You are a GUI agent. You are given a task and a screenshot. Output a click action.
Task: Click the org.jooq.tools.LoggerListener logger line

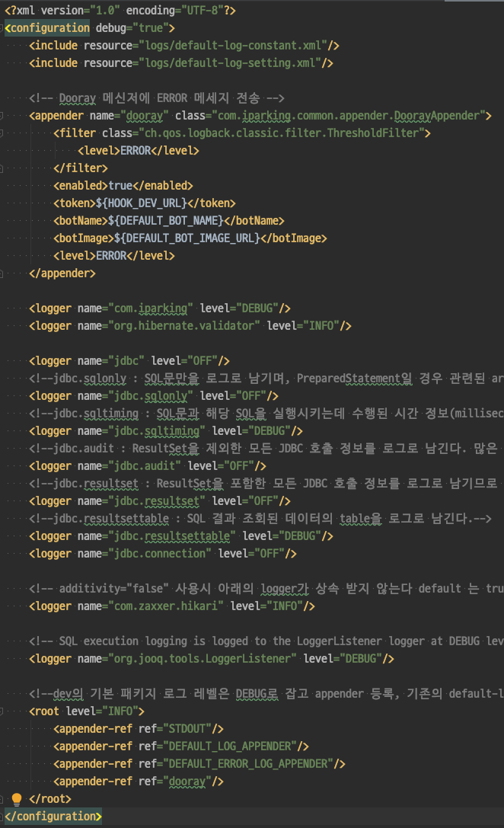pyautogui.click(x=212, y=658)
